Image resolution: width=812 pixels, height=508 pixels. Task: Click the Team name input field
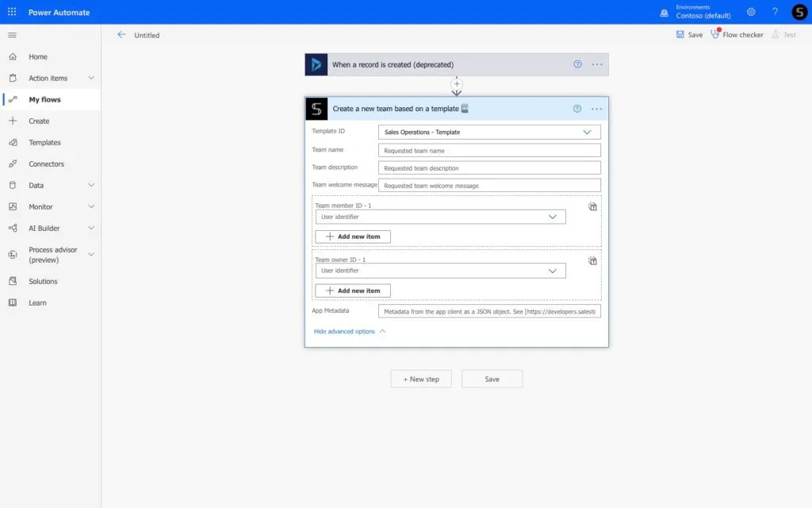pos(489,150)
